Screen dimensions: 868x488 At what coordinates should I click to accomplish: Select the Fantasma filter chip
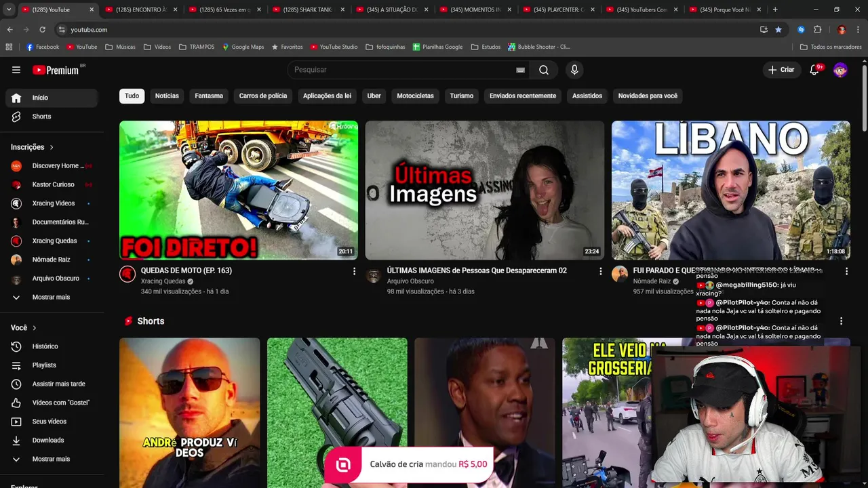(209, 96)
